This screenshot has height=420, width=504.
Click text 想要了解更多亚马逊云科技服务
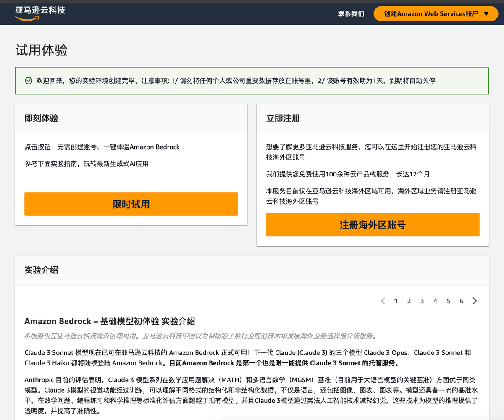371,152
